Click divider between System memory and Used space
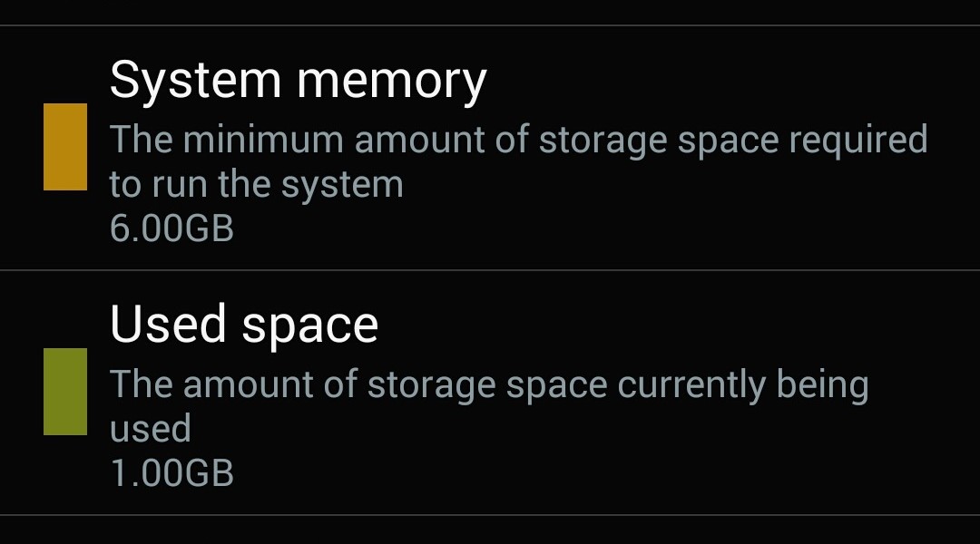The height and width of the screenshot is (544, 980). pos(490,270)
